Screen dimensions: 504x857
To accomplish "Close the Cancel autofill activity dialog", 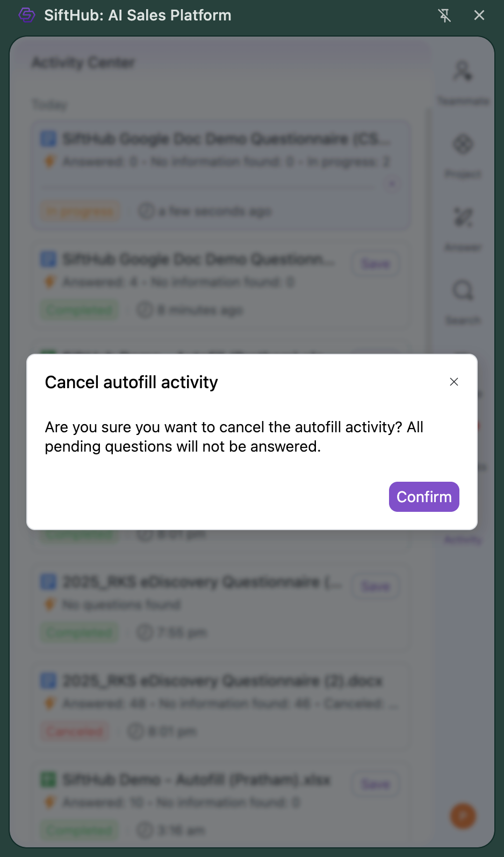I will point(454,382).
